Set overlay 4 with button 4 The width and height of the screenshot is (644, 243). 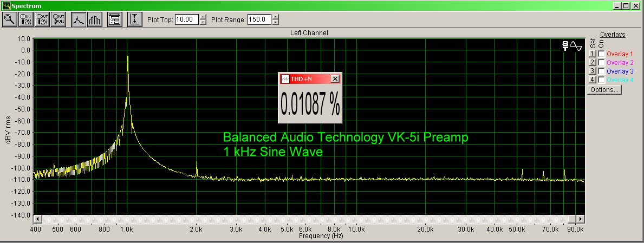click(x=592, y=80)
